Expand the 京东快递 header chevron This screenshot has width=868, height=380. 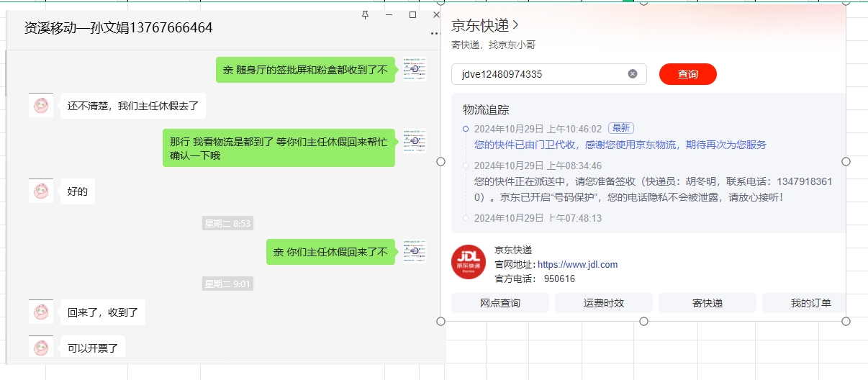515,25
